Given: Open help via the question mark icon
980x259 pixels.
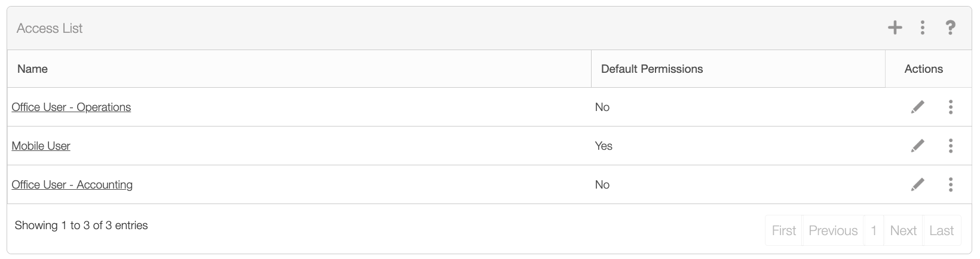Looking at the screenshot, I should point(950,27).
